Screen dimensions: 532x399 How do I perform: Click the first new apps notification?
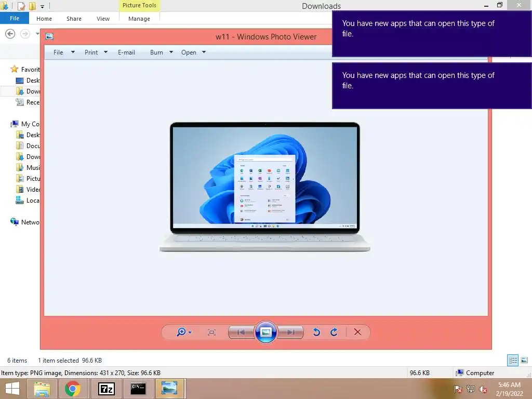tap(432, 34)
